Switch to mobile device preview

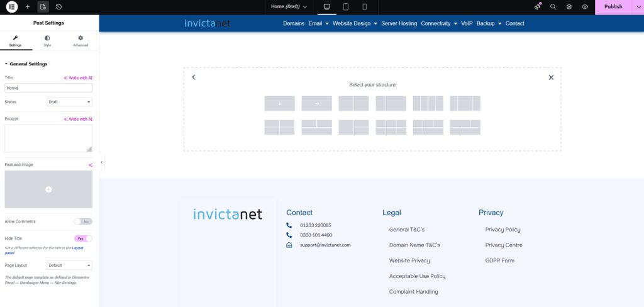(364, 7)
